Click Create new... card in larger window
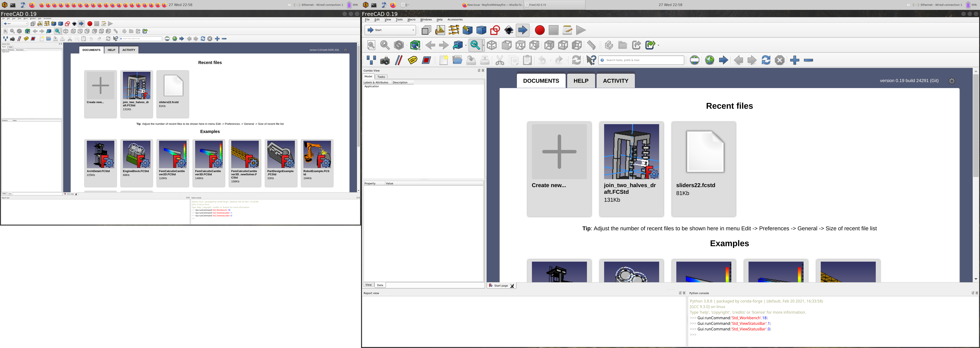This screenshot has height=348, width=980. [x=559, y=169]
